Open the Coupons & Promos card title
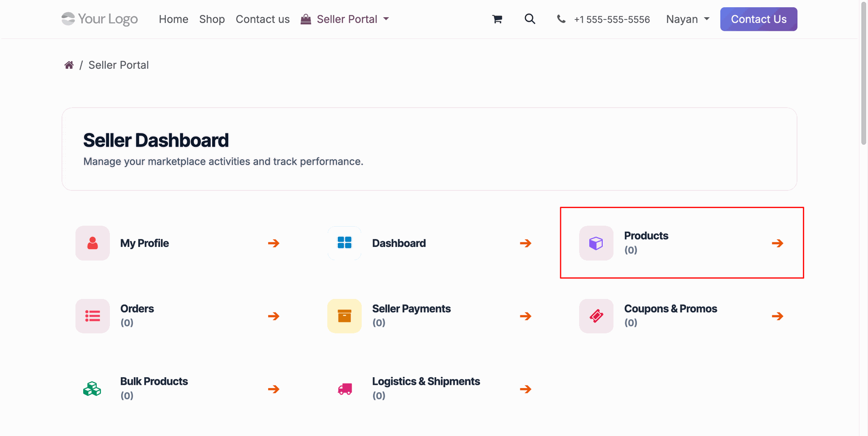This screenshot has height=436, width=868. [670, 308]
